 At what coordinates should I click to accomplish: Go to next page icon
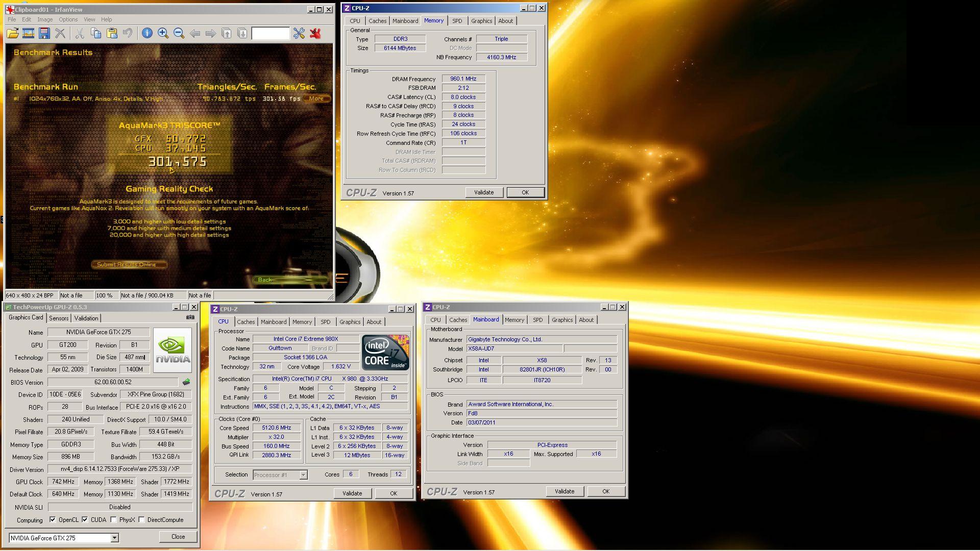click(242, 33)
